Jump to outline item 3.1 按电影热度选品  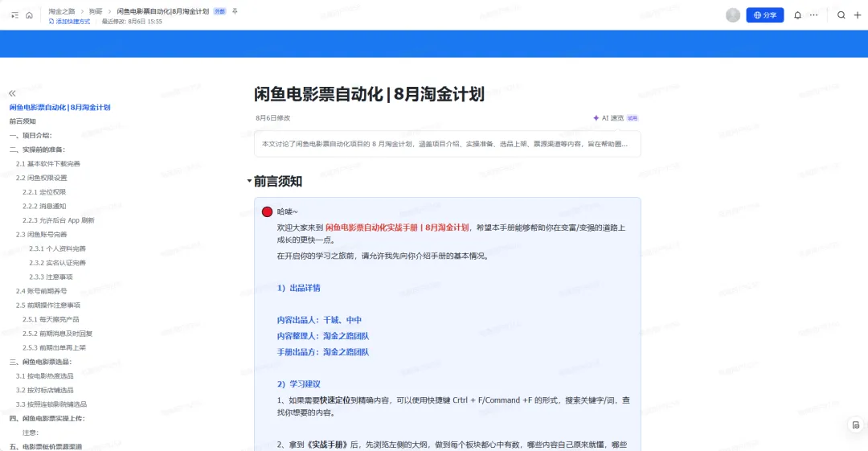tap(45, 376)
